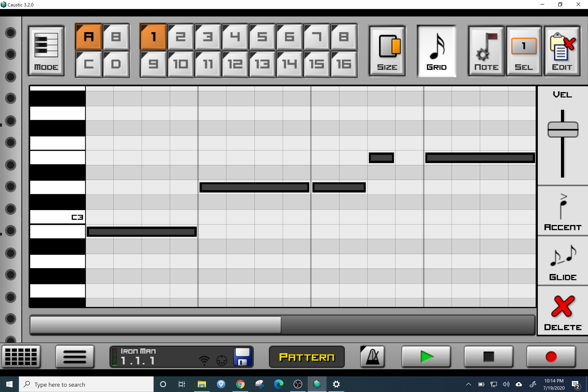Enable the metronome
The height and width of the screenshot is (392, 588).
pos(372,357)
